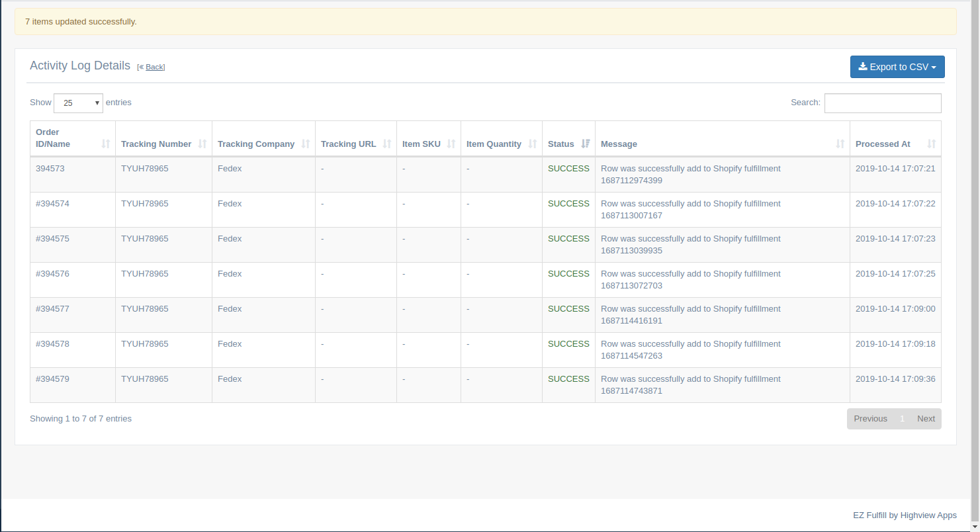Sort by Status column icon
980x532 pixels.
pyautogui.click(x=586, y=144)
